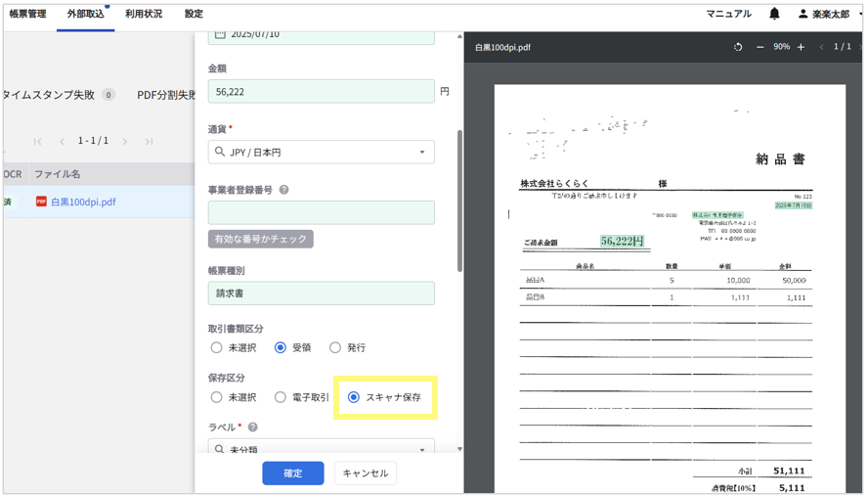
Task: Select 電子取引 for 保存区分
Action: (281, 397)
